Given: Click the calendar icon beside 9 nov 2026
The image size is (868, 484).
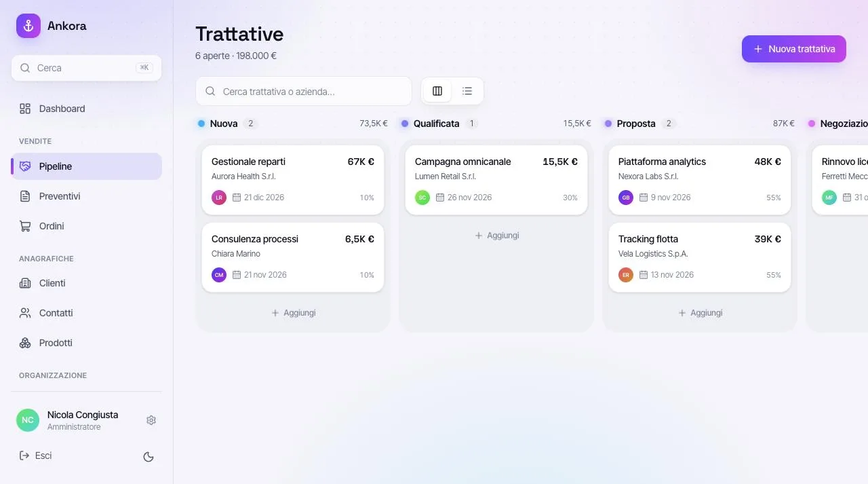Looking at the screenshot, I should pos(644,198).
